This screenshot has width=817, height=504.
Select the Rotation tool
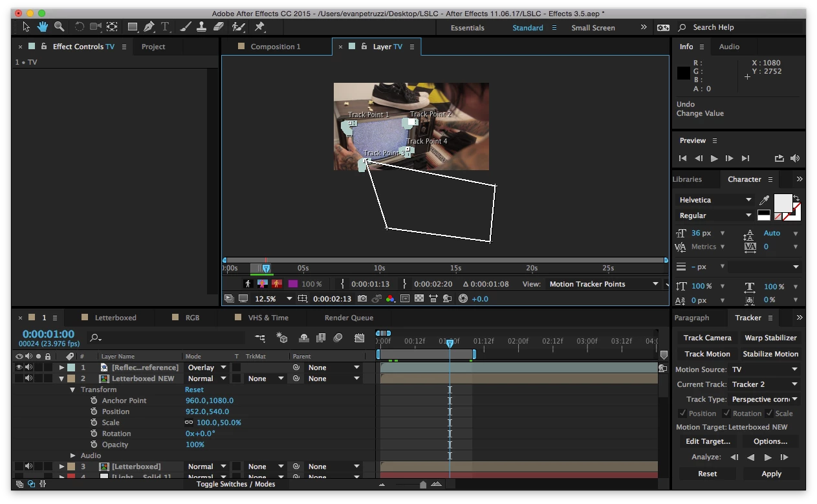(x=80, y=27)
